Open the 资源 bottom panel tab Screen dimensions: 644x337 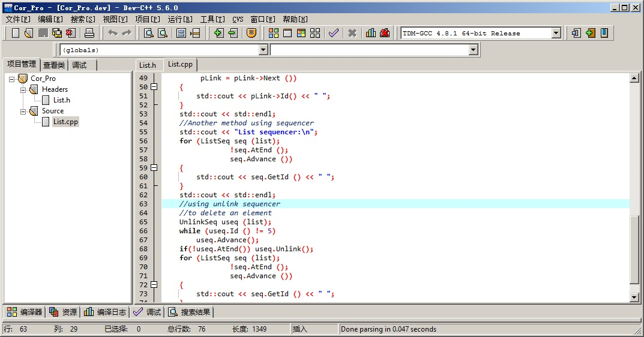pos(63,312)
